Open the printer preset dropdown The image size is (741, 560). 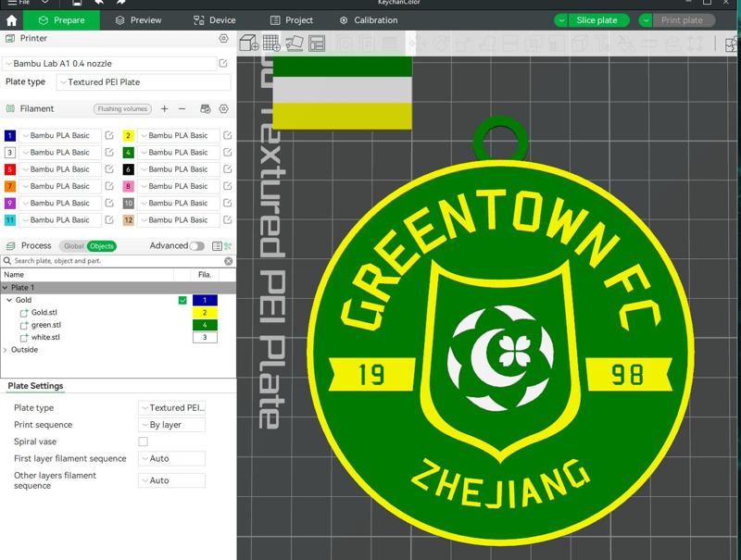click(109, 63)
